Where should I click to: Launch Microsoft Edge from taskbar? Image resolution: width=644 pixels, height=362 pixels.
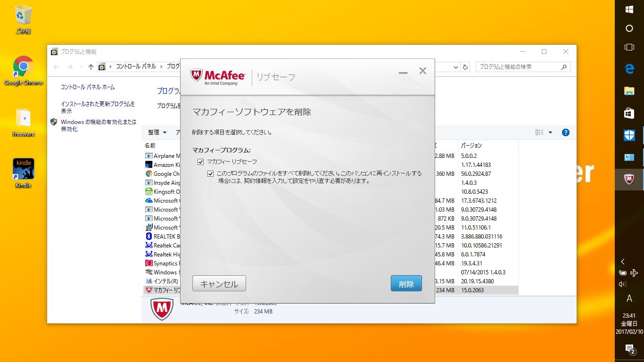tap(629, 69)
